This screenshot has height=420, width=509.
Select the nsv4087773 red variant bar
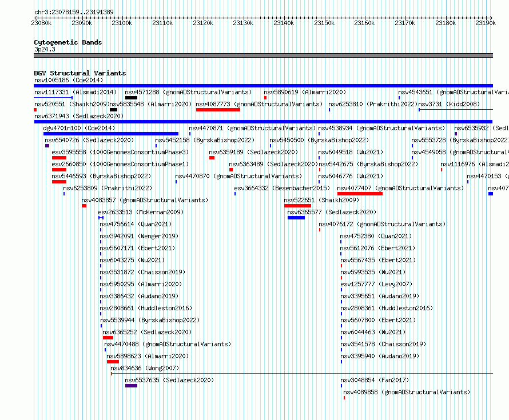pos(218,110)
